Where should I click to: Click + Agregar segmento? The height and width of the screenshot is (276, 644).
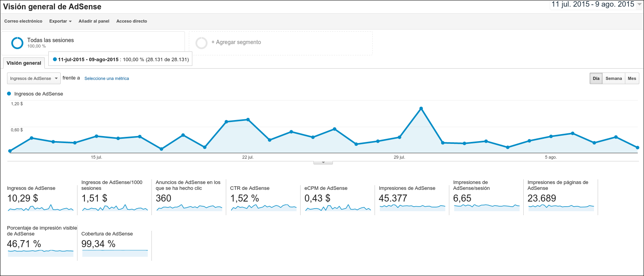coord(236,42)
